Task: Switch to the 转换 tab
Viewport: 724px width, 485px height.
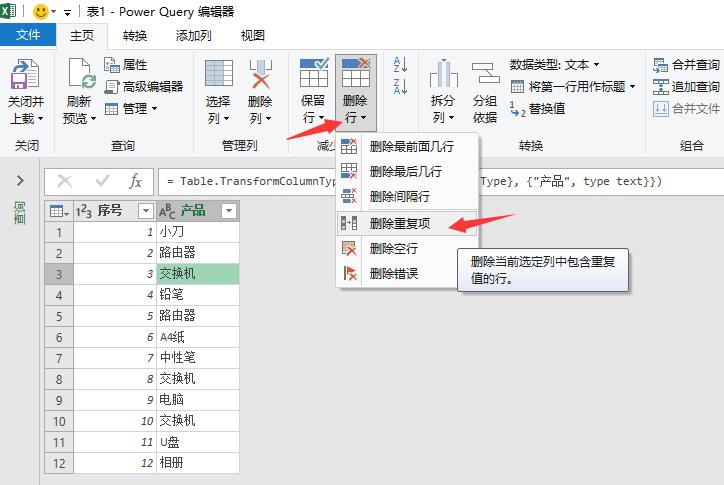Action: [x=135, y=36]
